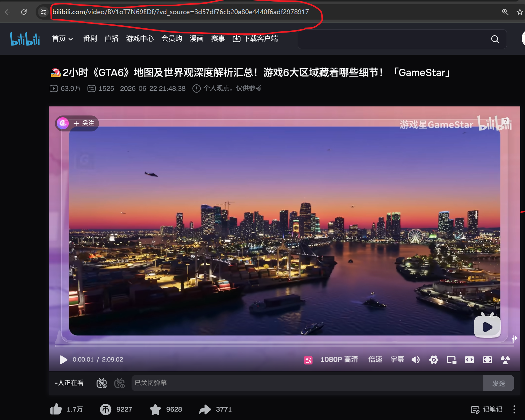The width and height of the screenshot is (525, 420).
Task: Enable picture-in-picture mode icon
Action: click(451, 360)
